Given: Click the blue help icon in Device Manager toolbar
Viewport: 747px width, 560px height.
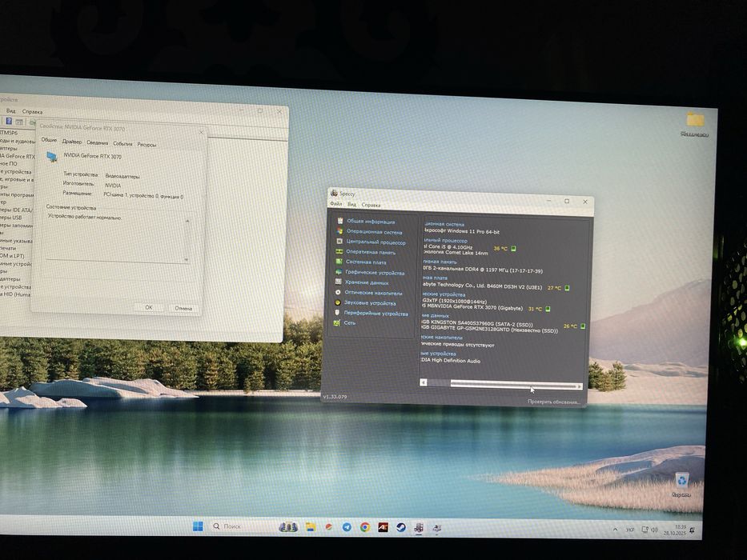Looking at the screenshot, I should pyautogui.click(x=8, y=122).
